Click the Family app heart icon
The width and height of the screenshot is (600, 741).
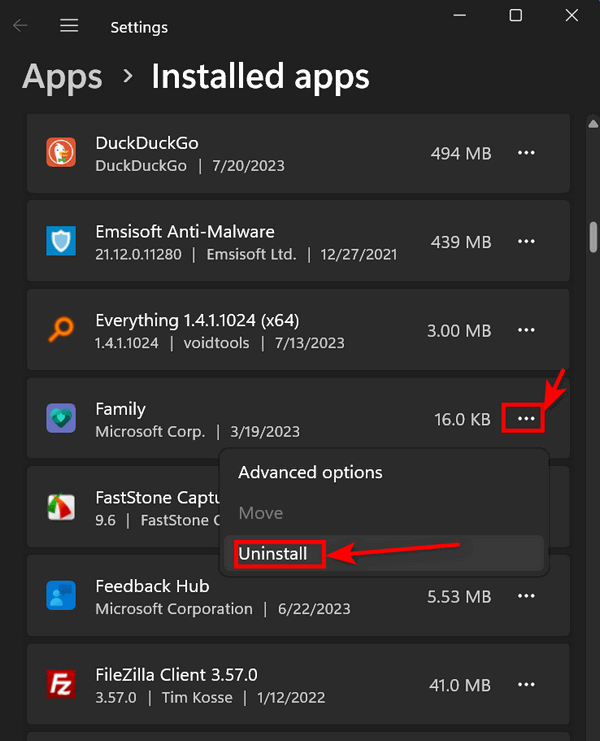[61, 418]
